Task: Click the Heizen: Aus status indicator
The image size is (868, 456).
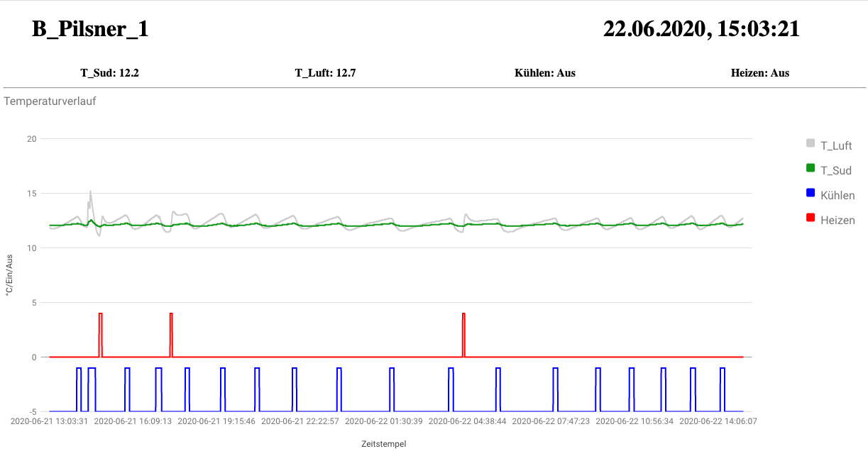Action: pyautogui.click(x=759, y=72)
